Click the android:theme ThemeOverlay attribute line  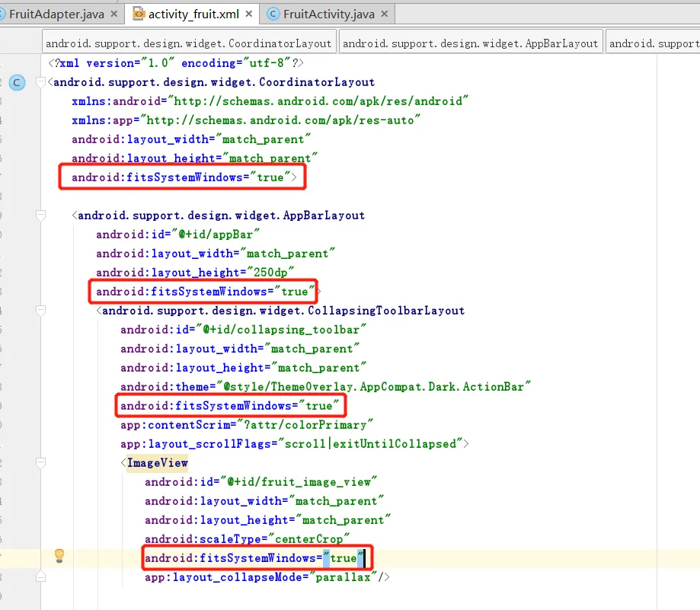[325, 386]
